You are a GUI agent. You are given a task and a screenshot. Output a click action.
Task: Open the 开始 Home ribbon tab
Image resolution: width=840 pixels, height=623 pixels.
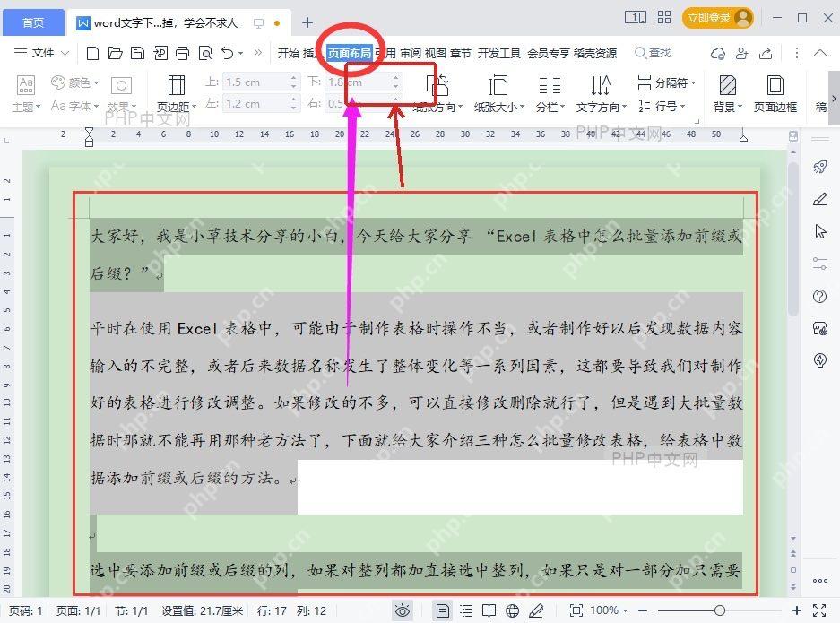click(x=288, y=53)
